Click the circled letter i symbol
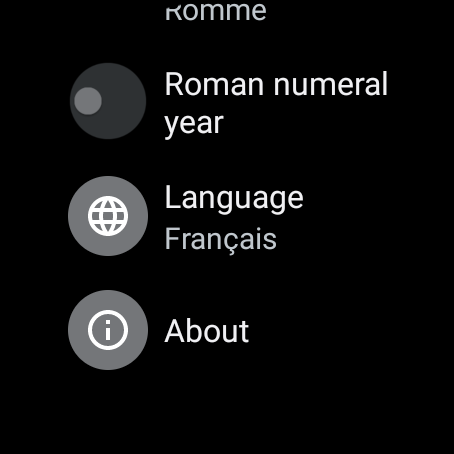 (x=108, y=330)
